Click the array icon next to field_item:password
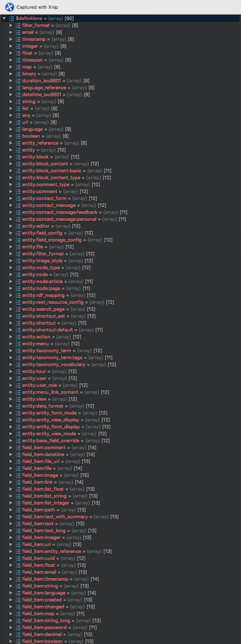The height and width of the screenshot is (644, 241). coord(18,628)
